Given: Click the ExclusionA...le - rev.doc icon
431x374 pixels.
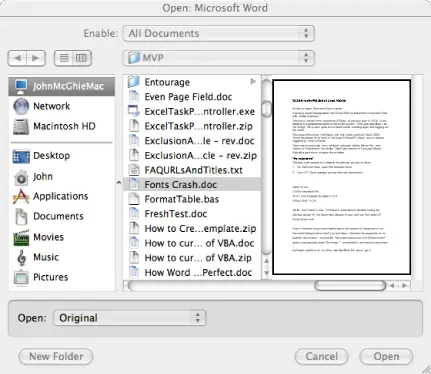Looking at the screenshot, I should pos(134,141).
